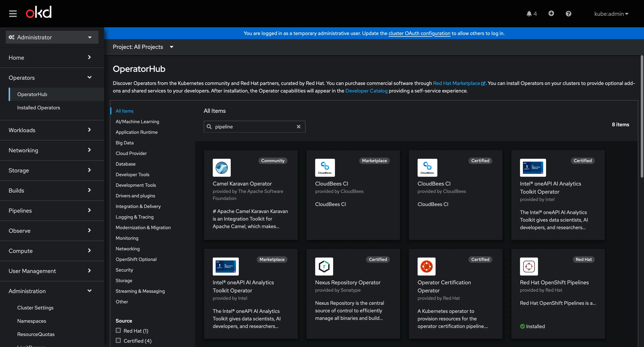Open the Nexus Repository Operator card title
This screenshot has height=347, width=644.
click(348, 282)
